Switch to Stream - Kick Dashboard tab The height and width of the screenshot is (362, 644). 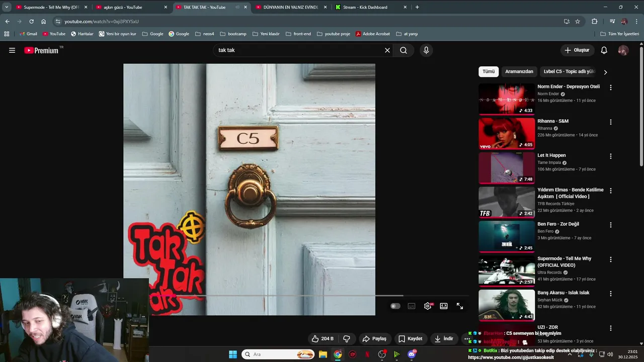tap(371, 7)
